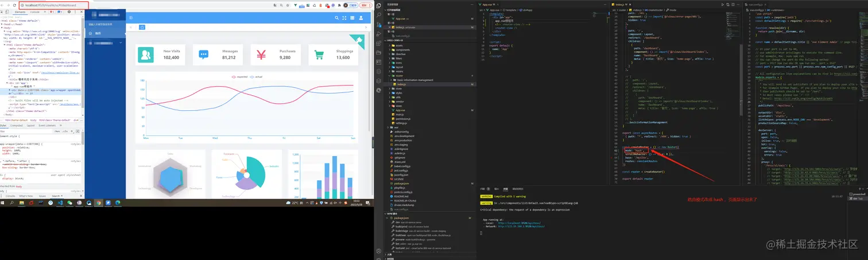Image resolution: width=868 pixels, height=260 pixels.
Task: Expand the basic-information-management folder
Action: click(431, 80)
